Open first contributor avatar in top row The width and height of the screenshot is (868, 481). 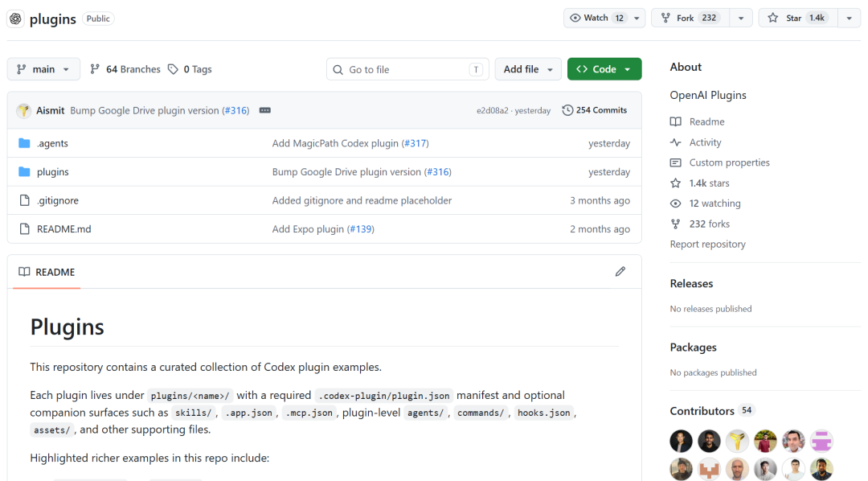pos(681,441)
